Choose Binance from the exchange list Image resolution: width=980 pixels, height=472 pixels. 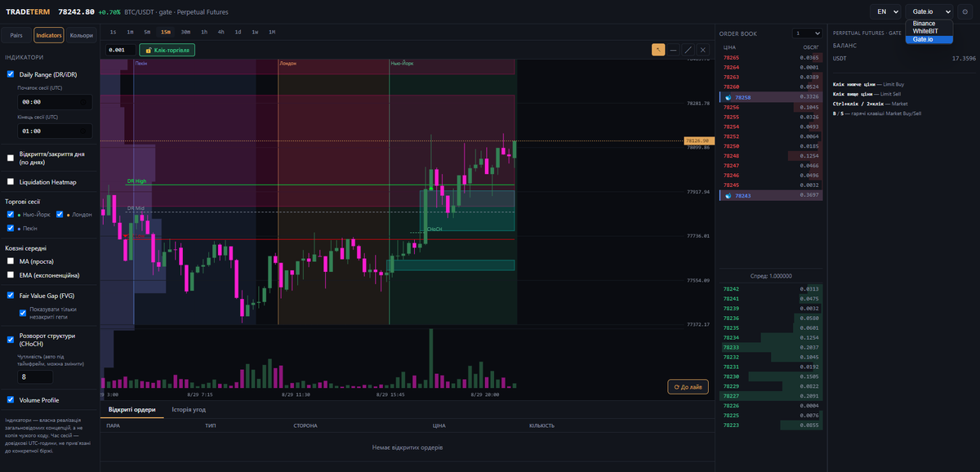[929, 24]
